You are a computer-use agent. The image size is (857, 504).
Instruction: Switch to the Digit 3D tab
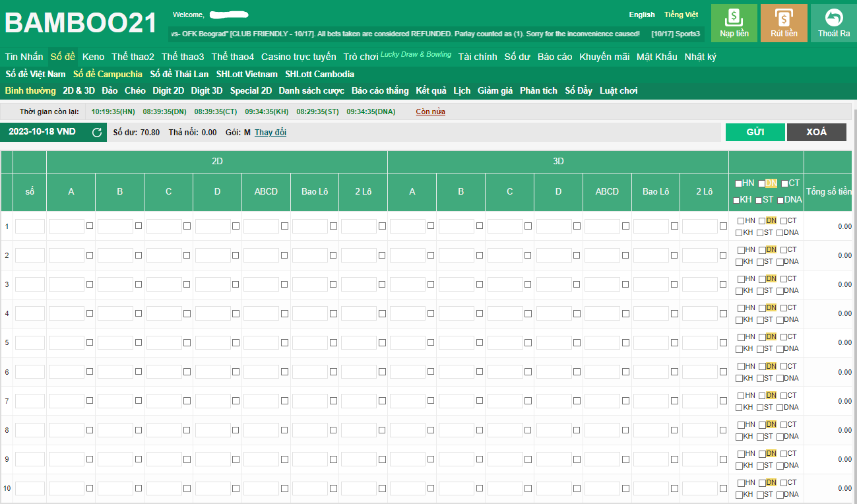tap(206, 90)
